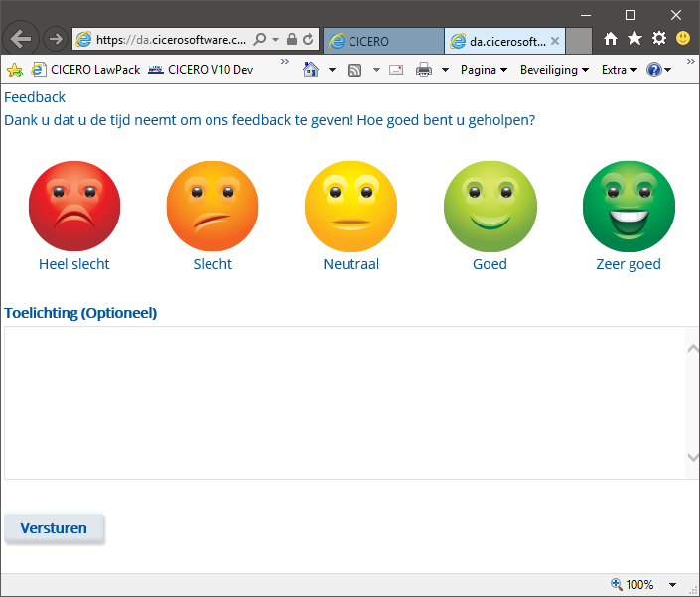Click the 'Goed' text label
Screen dimensions: 700x597
(490, 264)
